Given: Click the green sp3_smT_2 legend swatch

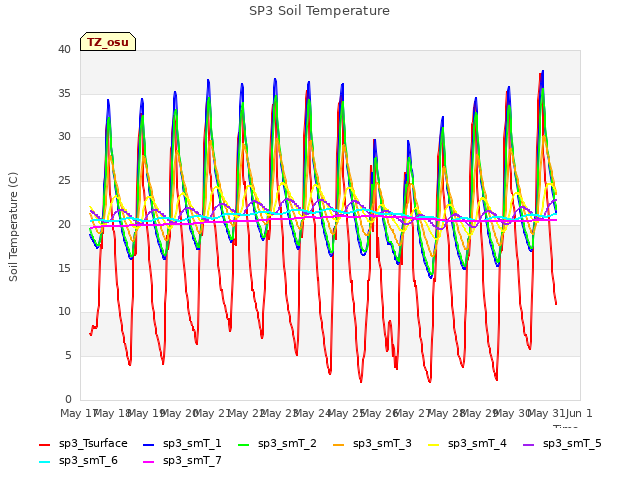Looking at the screenshot, I should click(x=244, y=444).
